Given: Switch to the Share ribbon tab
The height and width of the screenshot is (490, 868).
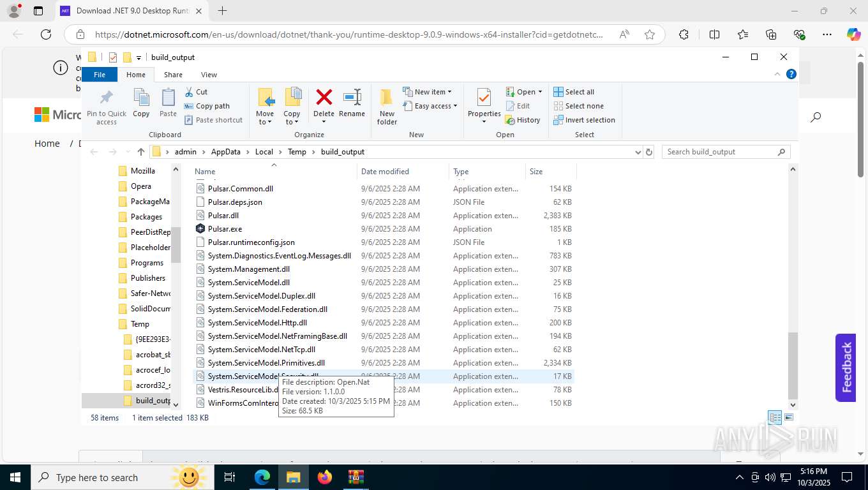Looking at the screenshot, I should click(x=173, y=75).
